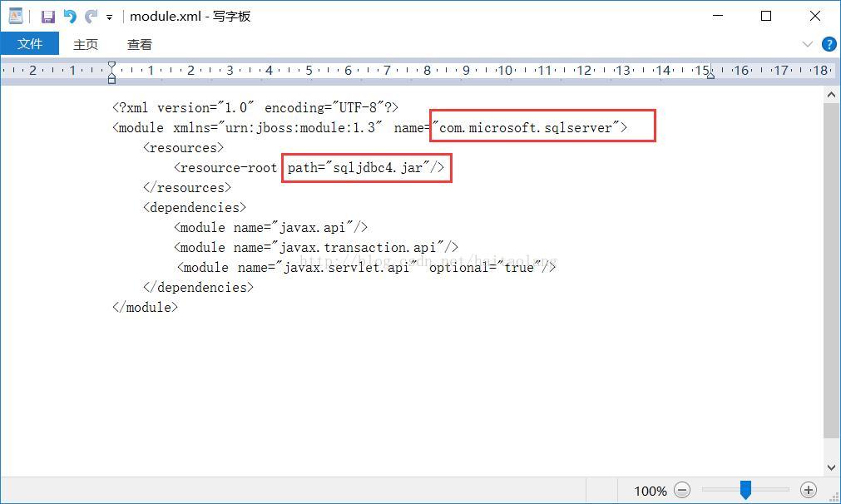Click the text path="sqljdbc4.jar" in the document
The image size is (841, 504).
coord(359,168)
